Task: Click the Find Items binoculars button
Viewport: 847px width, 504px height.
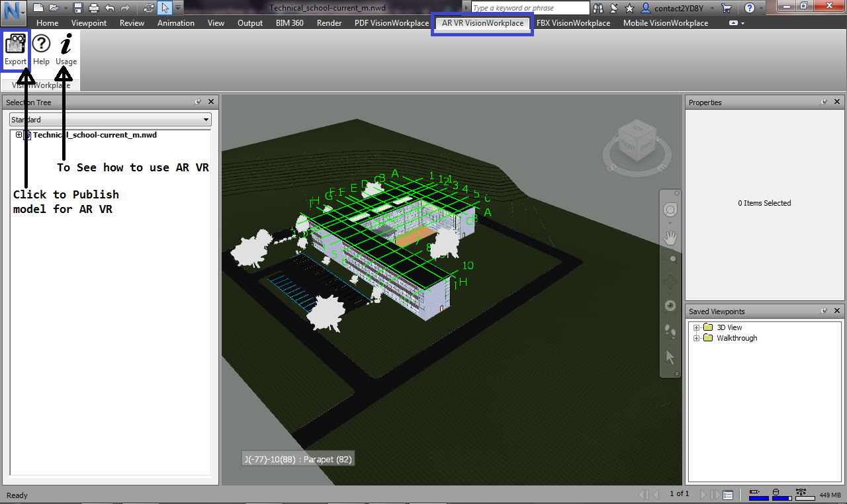Action: (x=598, y=7)
